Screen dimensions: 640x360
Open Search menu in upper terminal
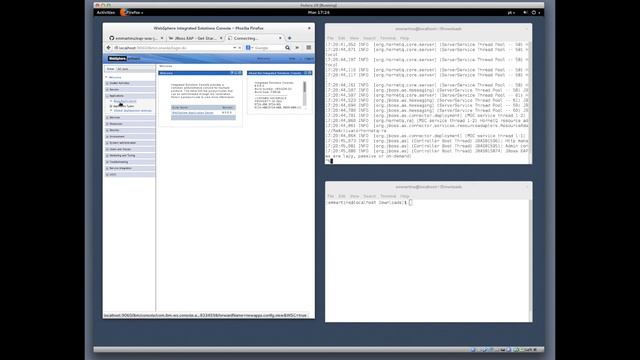pos(369,38)
